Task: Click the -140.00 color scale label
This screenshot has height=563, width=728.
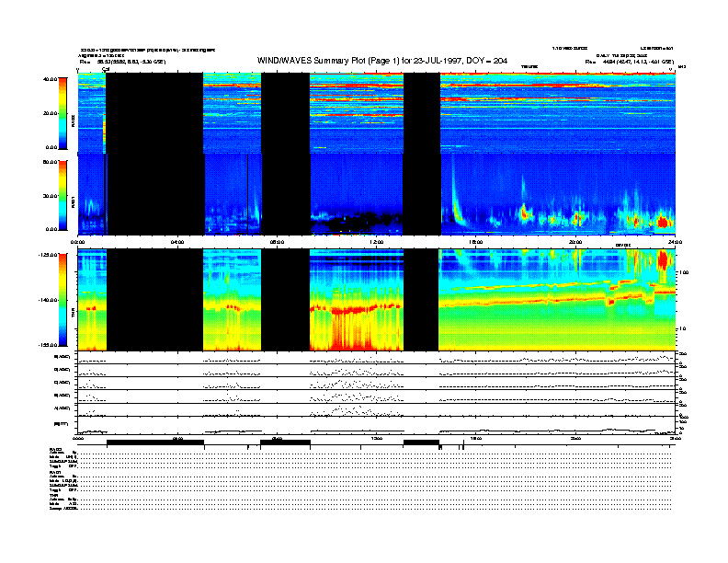Action: coord(48,300)
